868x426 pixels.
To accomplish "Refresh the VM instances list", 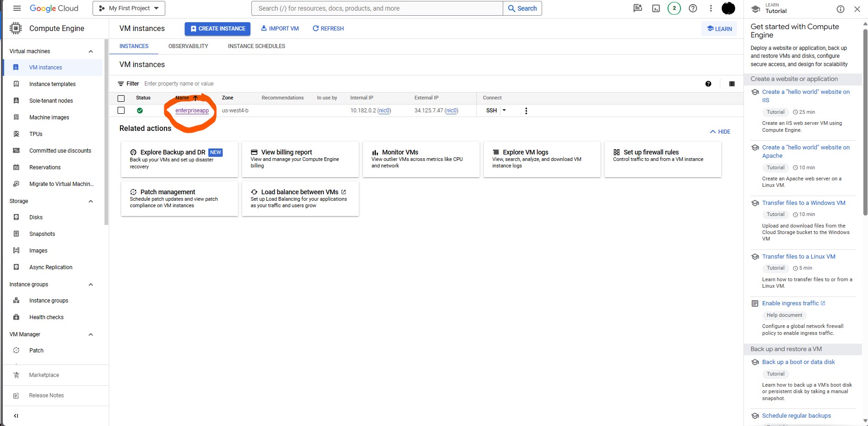I will point(328,29).
